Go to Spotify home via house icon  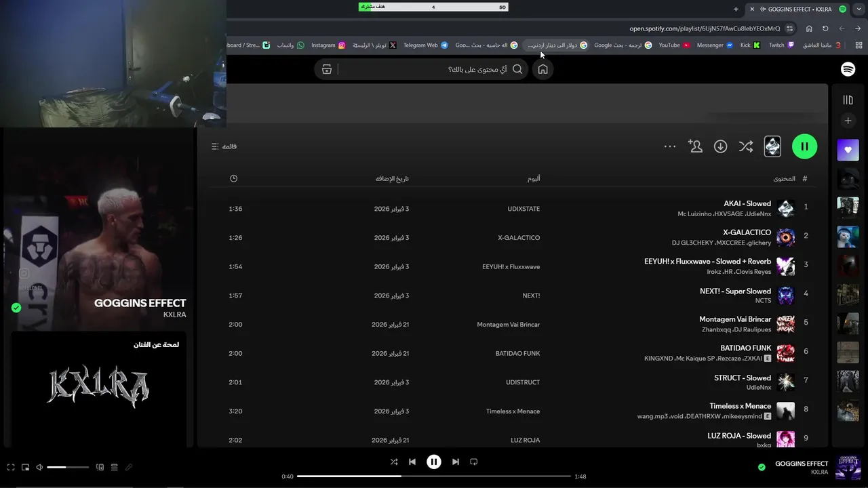pyautogui.click(x=542, y=69)
